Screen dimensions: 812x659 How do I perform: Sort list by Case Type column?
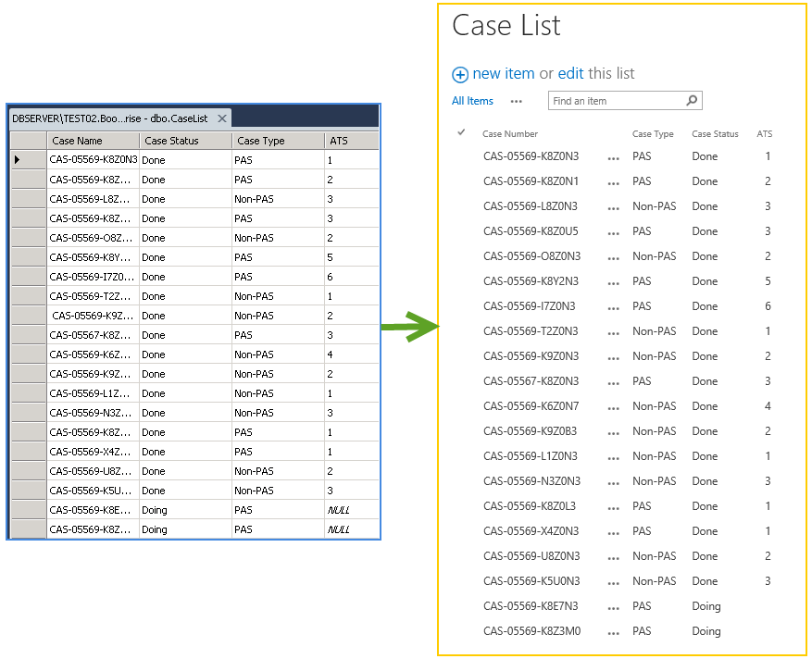coord(653,134)
